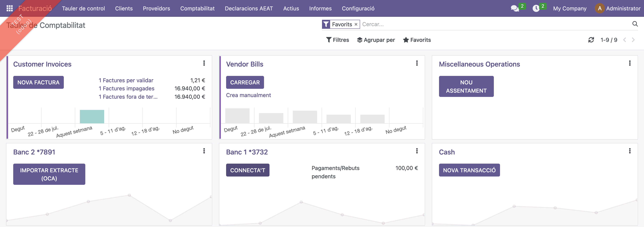Screen dimensions: 644x227
Task: Open the Customer Invoices card title
Action: pos(42,64)
